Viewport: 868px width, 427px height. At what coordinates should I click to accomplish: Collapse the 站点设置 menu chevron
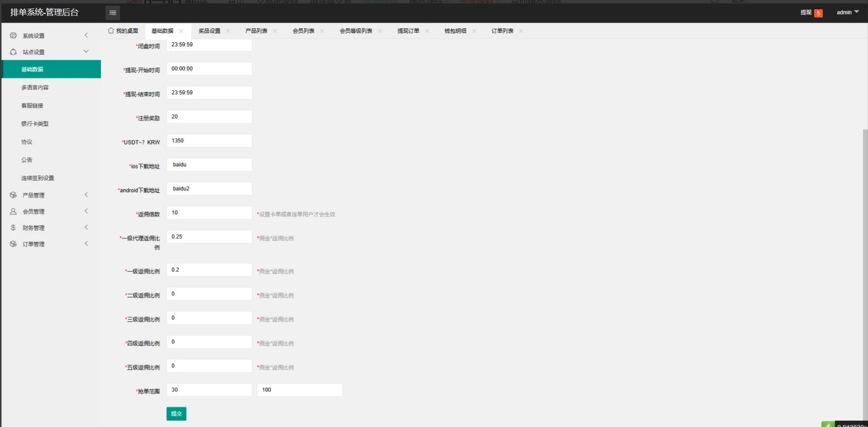[x=86, y=52]
